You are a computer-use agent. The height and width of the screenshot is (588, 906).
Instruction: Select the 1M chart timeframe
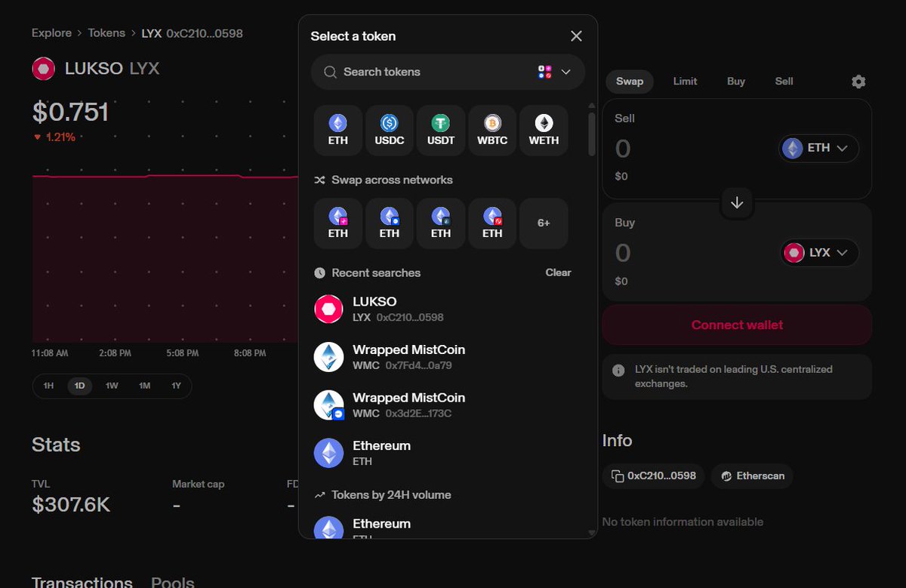click(x=144, y=386)
